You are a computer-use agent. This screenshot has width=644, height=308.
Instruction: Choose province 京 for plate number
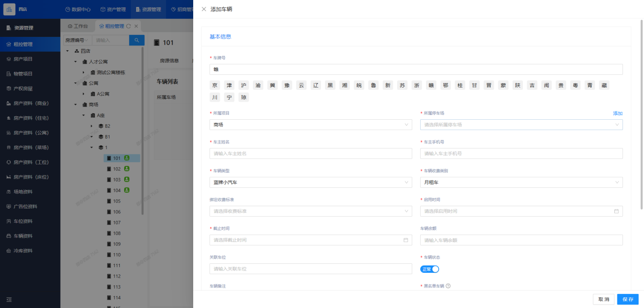(215, 85)
